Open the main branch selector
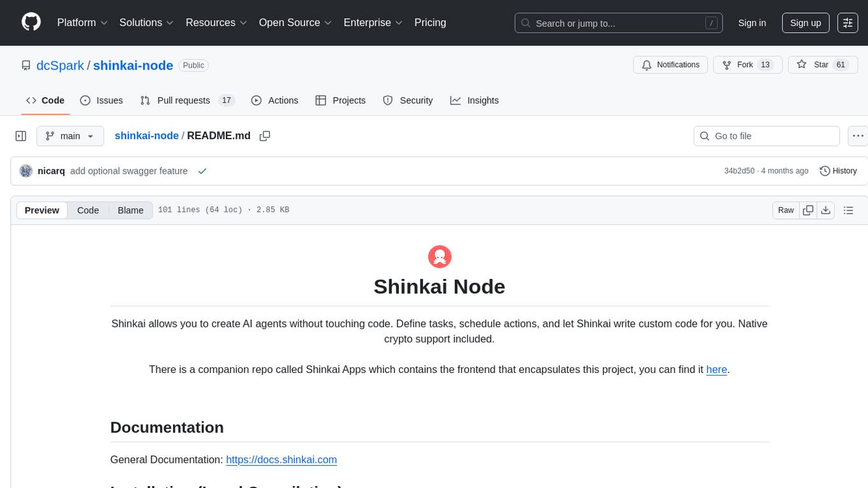Screen dimensions: 868x488 [x=70, y=136]
